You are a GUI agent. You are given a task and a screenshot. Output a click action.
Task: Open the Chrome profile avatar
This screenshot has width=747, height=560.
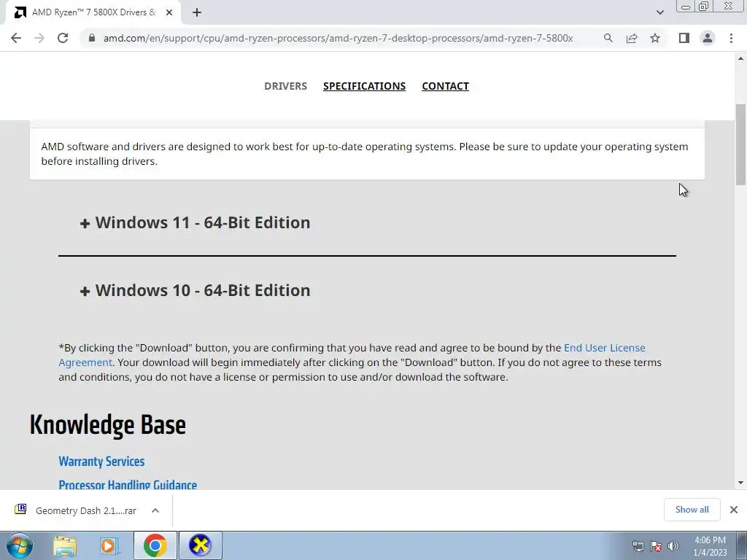pos(708,38)
